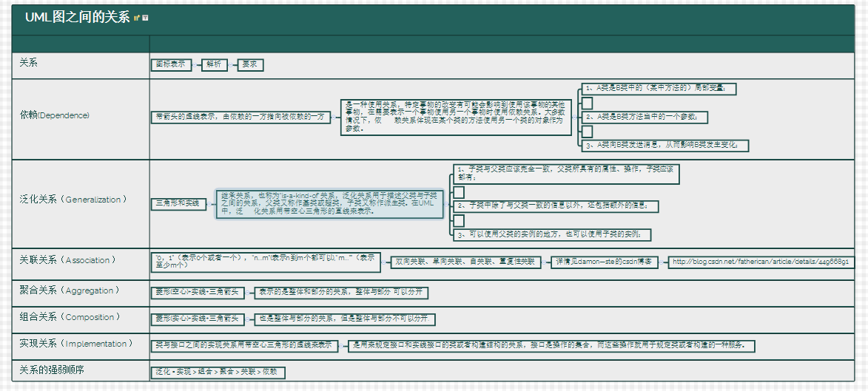868x391 pixels.
Task: Click the link icon next to the title
Action: pyautogui.click(x=138, y=18)
